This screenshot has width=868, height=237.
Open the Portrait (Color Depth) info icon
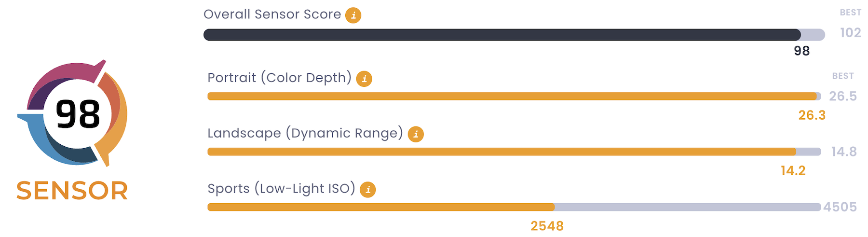(364, 79)
